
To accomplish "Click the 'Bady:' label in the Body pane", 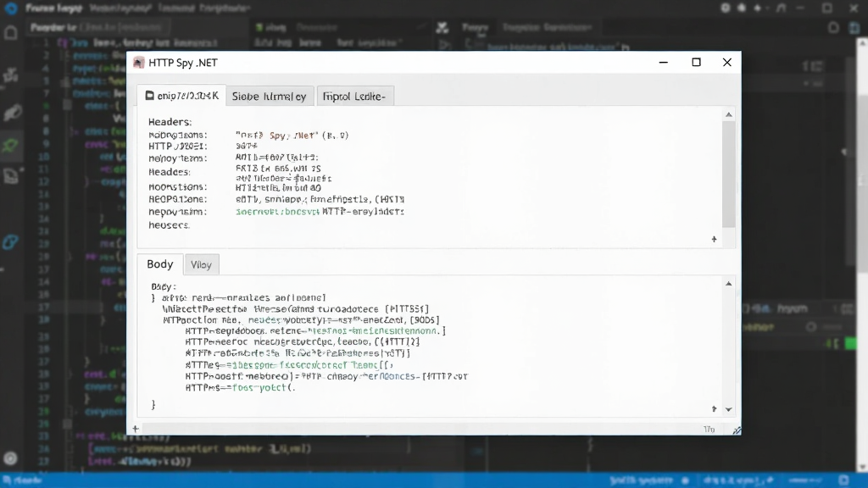I will [x=164, y=286].
